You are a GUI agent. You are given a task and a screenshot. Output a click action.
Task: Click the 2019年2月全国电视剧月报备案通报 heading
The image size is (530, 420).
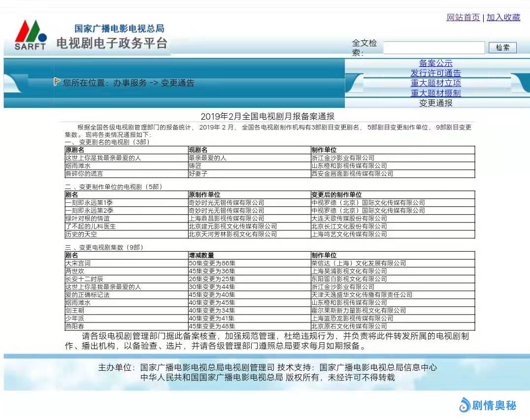[x=267, y=116]
